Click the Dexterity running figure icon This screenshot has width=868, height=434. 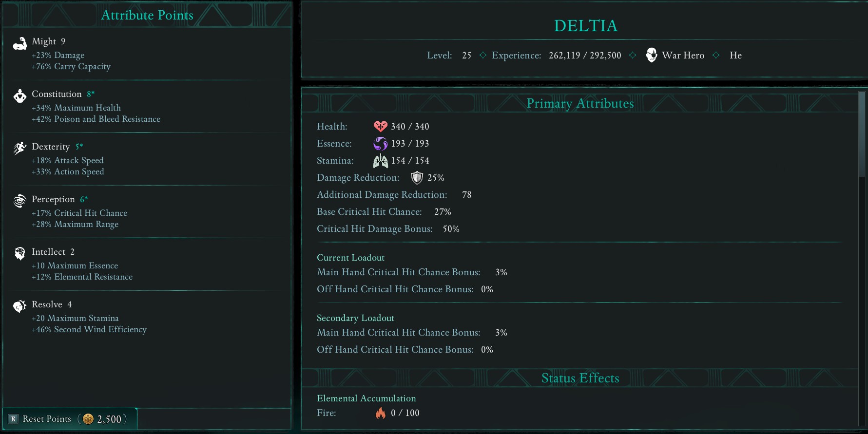pos(20,148)
